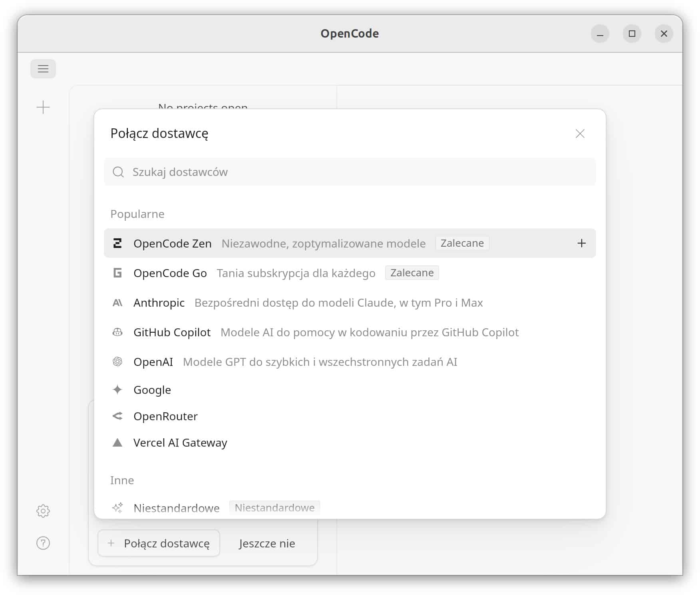Click the OpenRouter logo icon
The height and width of the screenshot is (595, 700).
[117, 416]
